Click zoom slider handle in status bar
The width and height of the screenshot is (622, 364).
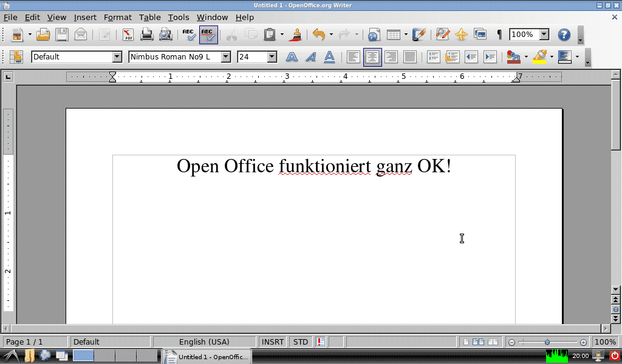(547, 342)
